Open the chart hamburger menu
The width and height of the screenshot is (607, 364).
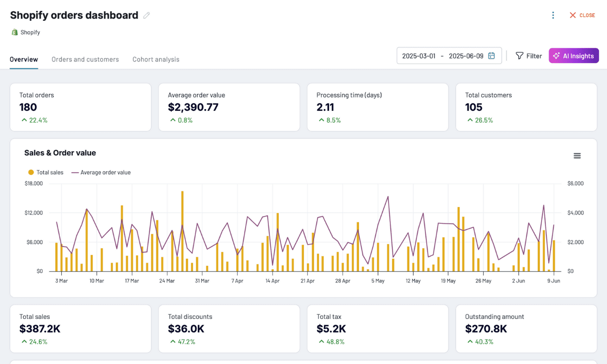pyautogui.click(x=577, y=156)
